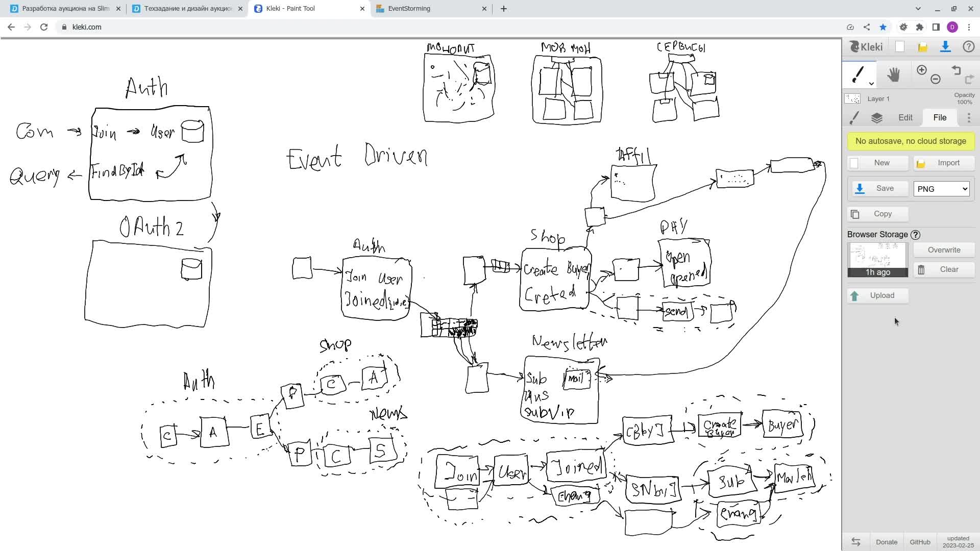Open the PNG format dropdown
Viewport: 980px width, 551px height.
[x=941, y=189]
